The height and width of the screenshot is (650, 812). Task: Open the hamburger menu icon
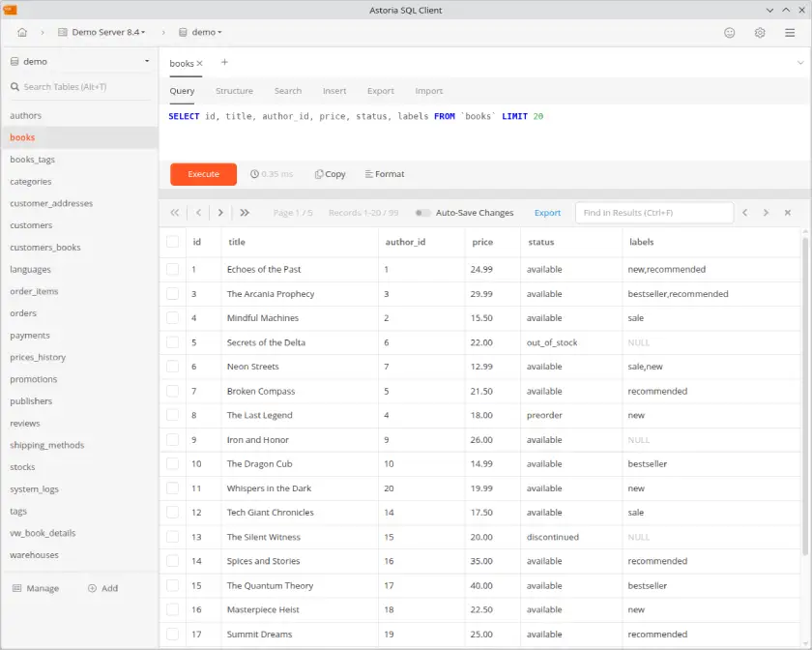(x=790, y=33)
